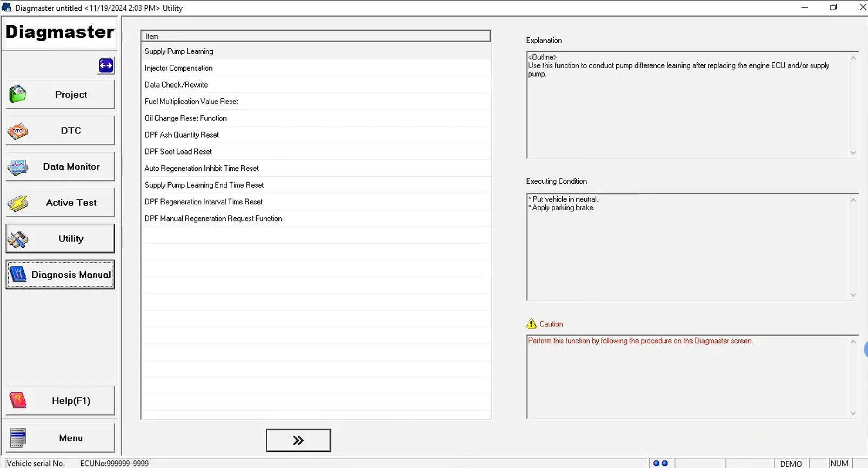Open the Menu button
868x468 pixels.
coord(60,438)
